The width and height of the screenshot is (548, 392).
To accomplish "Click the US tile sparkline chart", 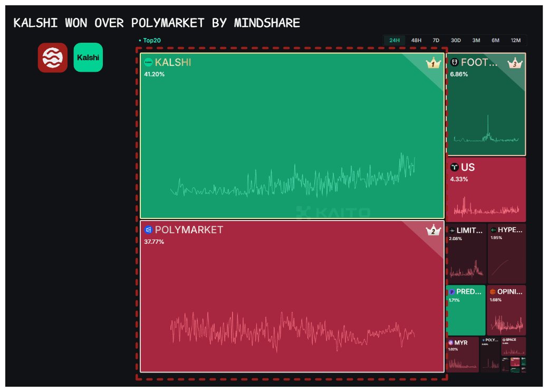I will 486,206.
